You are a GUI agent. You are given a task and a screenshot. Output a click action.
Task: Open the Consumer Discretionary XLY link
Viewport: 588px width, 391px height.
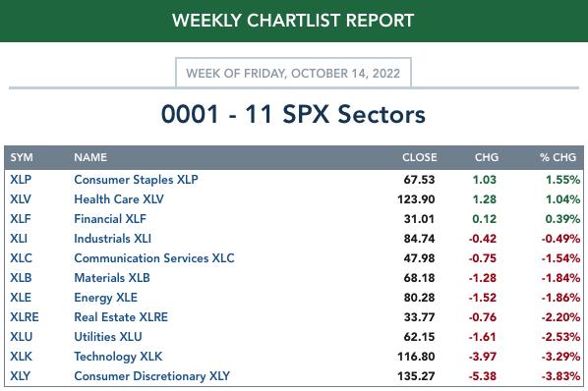151,376
